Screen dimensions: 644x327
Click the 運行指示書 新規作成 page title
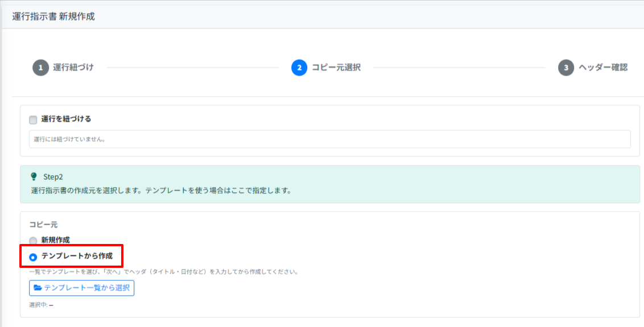point(53,17)
